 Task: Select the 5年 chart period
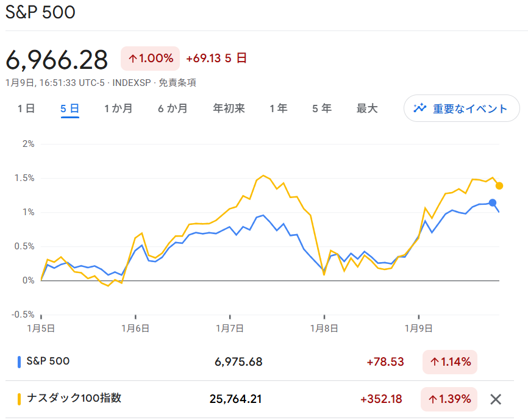(321, 108)
